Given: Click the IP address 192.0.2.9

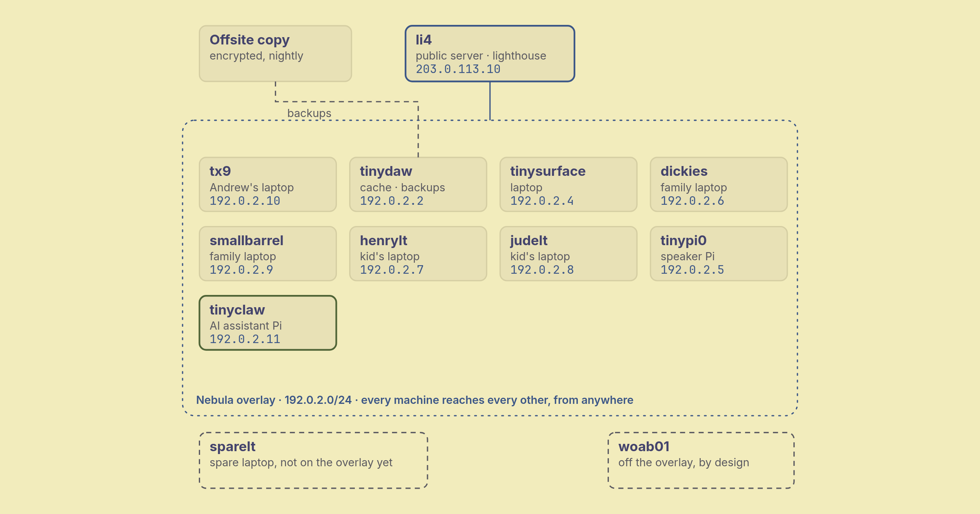Looking at the screenshot, I should pos(241,270).
